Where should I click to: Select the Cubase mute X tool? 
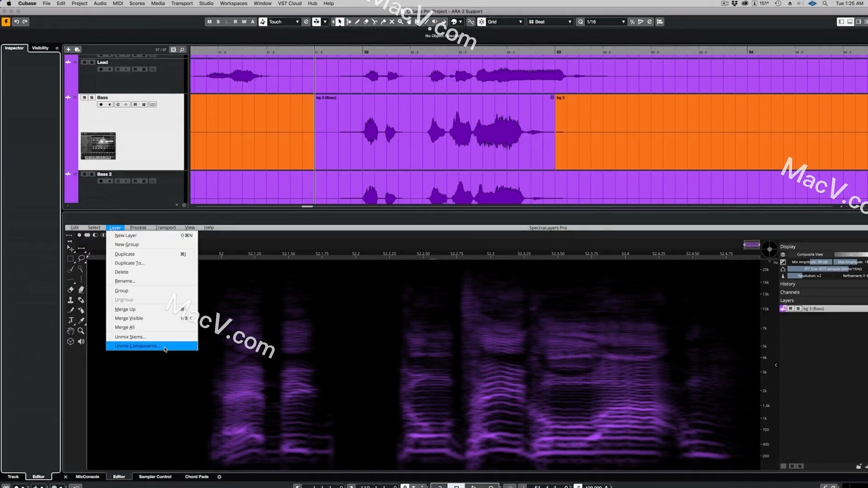point(392,22)
